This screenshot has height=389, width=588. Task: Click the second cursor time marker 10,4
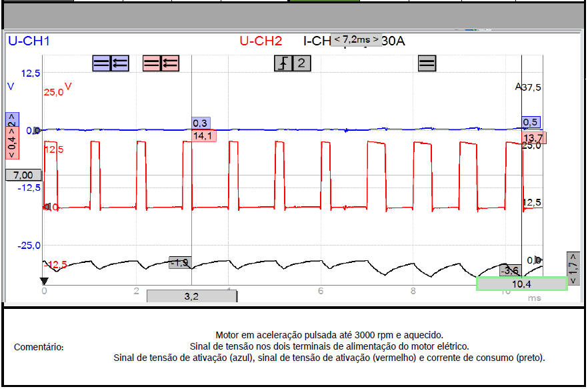pyautogui.click(x=521, y=284)
